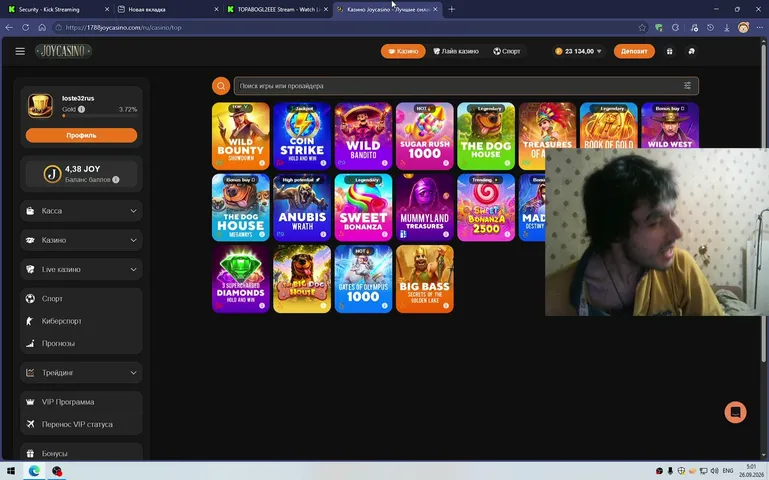Screen dimensions: 769x480
Task: Expand the Live казино sidebar section
Action: tap(81, 269)
